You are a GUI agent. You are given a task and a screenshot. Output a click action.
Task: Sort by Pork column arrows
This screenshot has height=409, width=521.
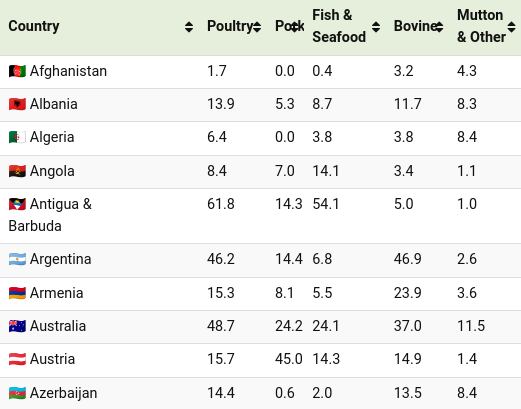294,27
